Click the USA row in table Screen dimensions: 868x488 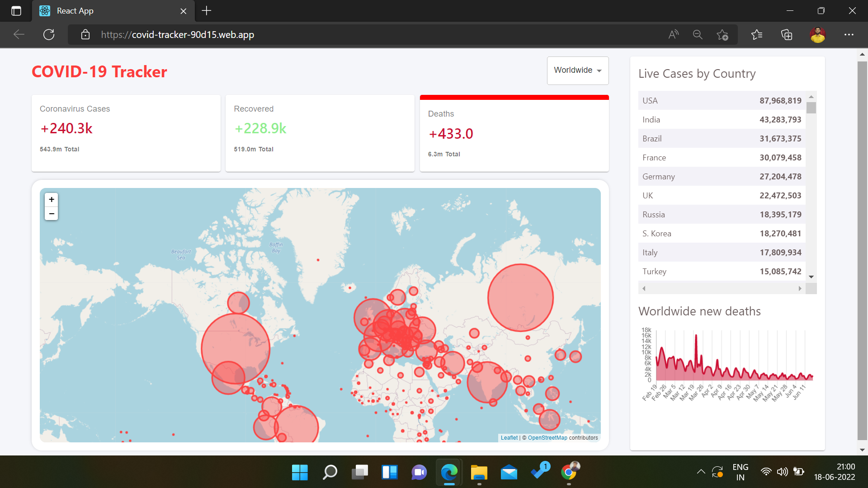pyautogui.click(x=722, y=100)
